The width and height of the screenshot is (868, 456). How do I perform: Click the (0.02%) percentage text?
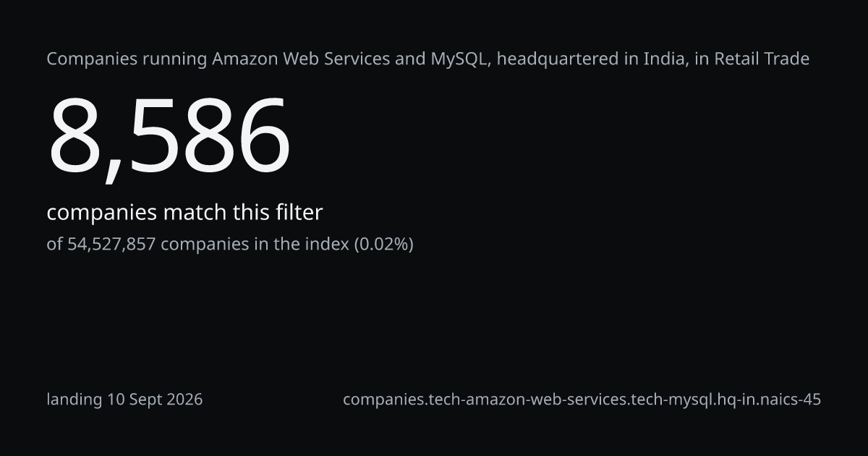point(383,244)
